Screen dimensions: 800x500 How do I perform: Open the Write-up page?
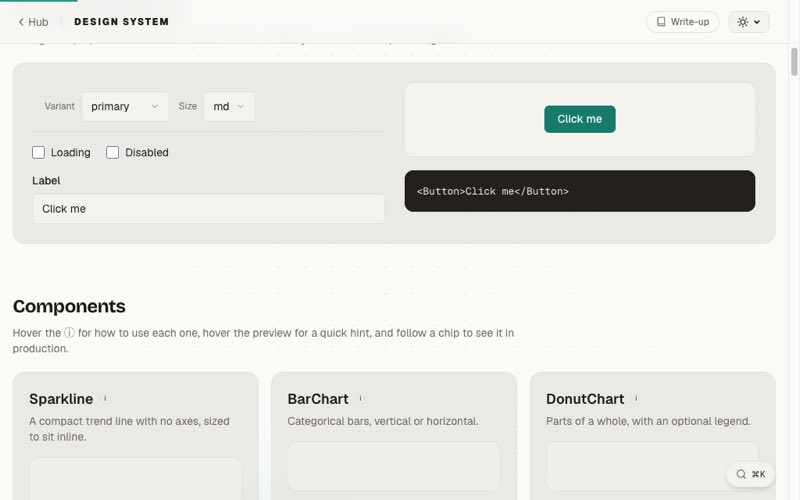click(682, 22)
